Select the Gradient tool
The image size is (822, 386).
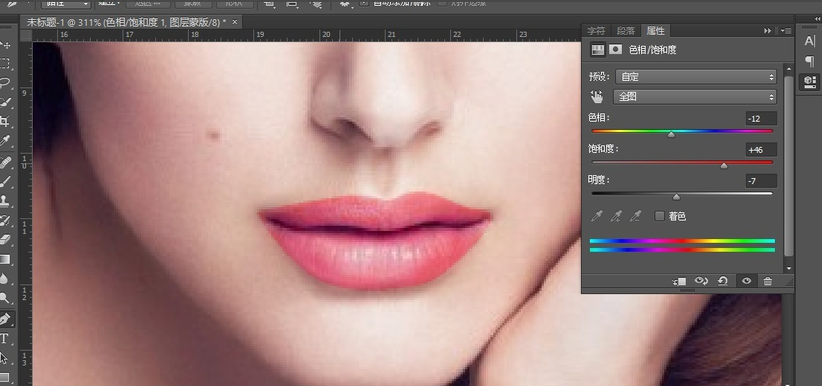coord(5,259)
